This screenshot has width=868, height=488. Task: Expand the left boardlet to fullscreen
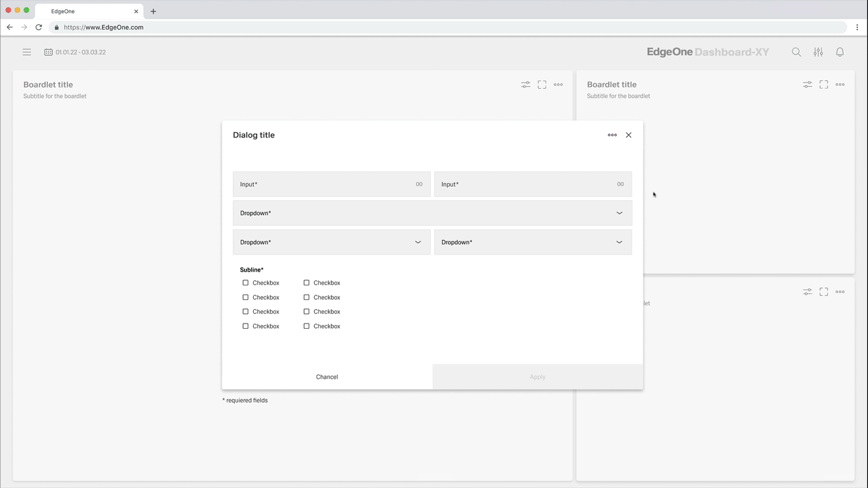point(542,85)
